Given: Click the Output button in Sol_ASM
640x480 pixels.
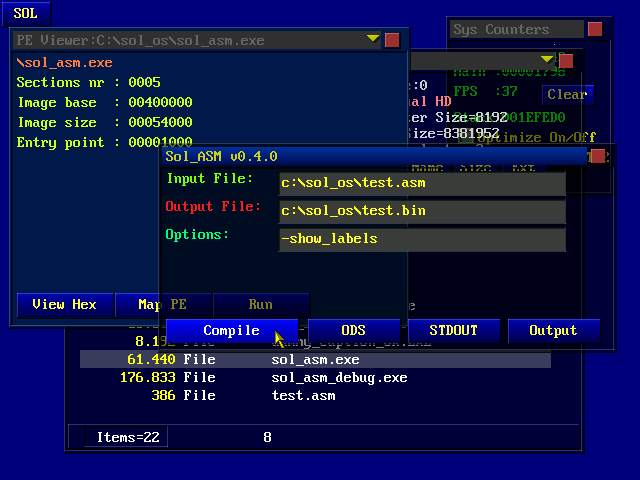Looking at the screenshot, I should tap(553, 330).
